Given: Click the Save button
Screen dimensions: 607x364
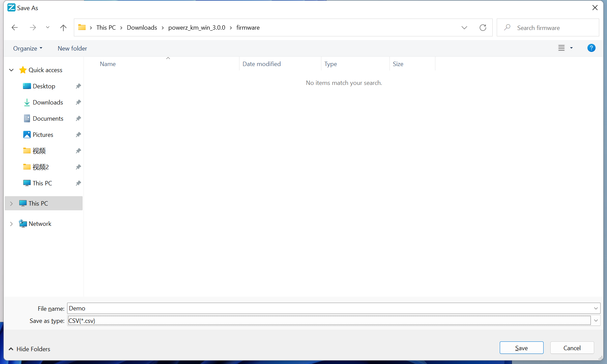Looking at the screenshot, I should [521, 347].
